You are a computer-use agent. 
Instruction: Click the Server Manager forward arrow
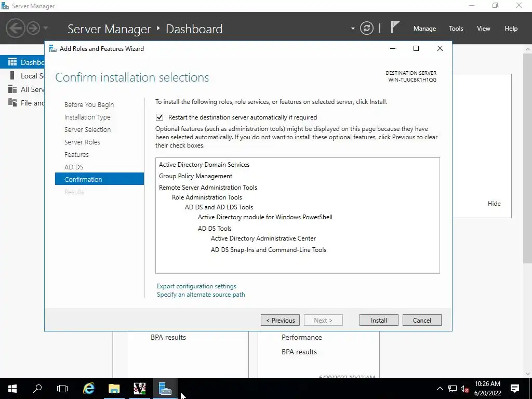[x=33, y=28]
